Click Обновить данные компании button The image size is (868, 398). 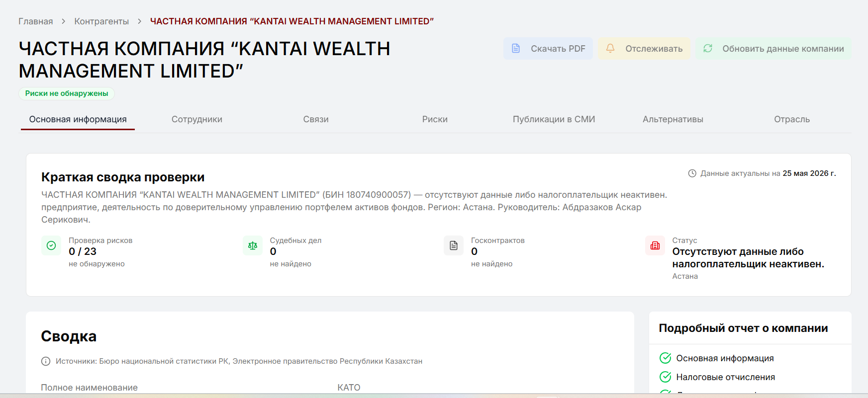coord(773,48)
